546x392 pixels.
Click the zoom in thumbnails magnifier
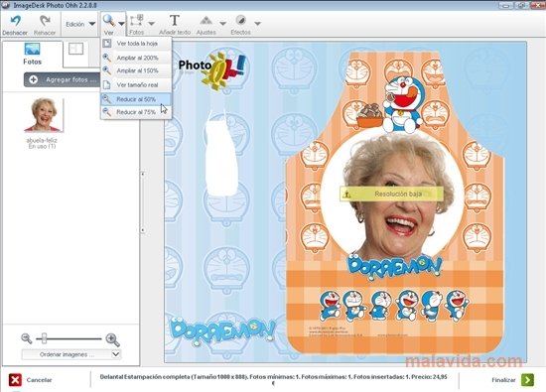pos(113,339)
